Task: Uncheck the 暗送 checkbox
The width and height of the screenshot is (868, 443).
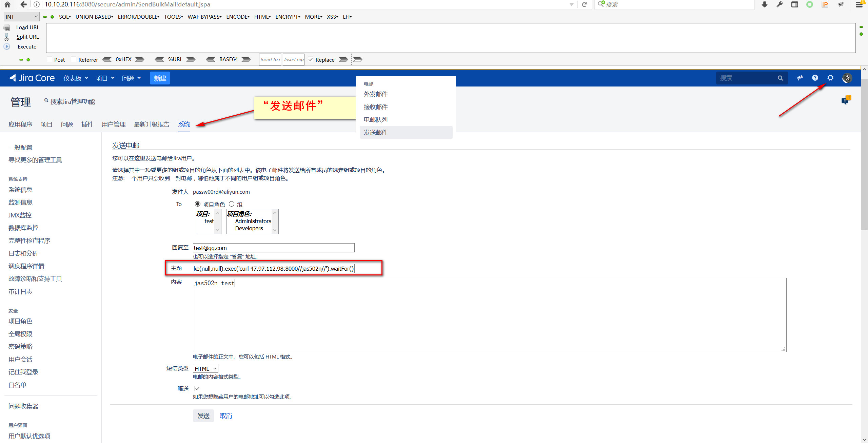Action: pos(197,388)
